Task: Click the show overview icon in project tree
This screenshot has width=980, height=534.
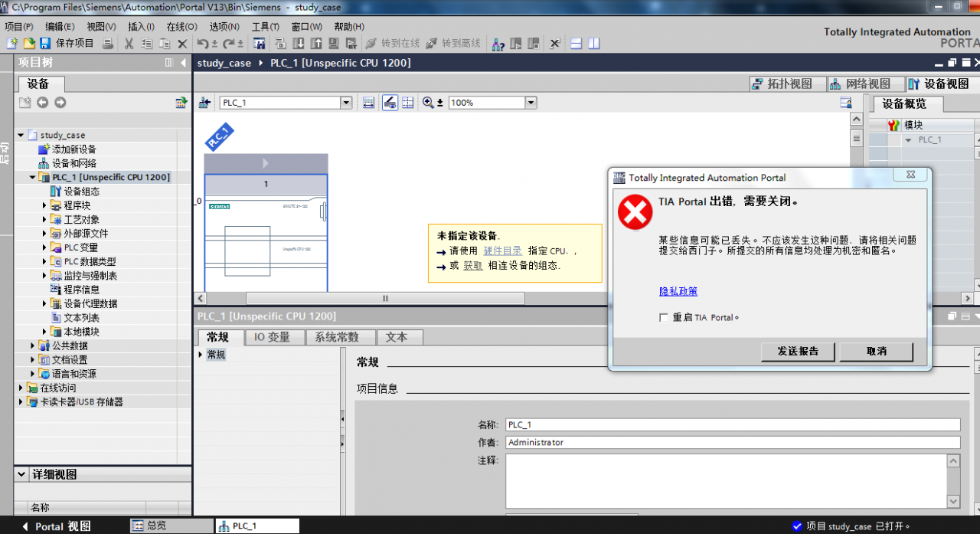Action: click(x=181, y=102)
